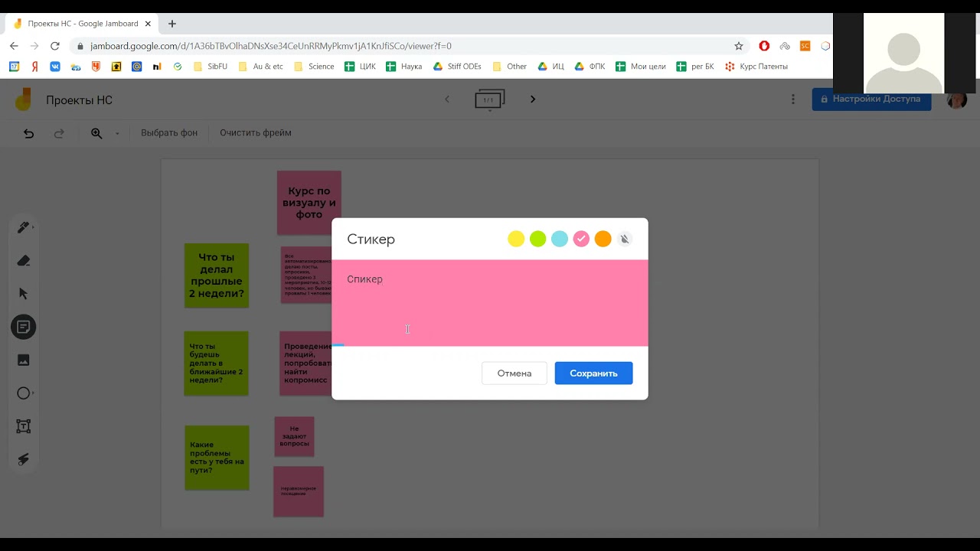The image size is (980, 551).
Task: Click into the pink sticker text area
Action: click(x=490, y=303)
